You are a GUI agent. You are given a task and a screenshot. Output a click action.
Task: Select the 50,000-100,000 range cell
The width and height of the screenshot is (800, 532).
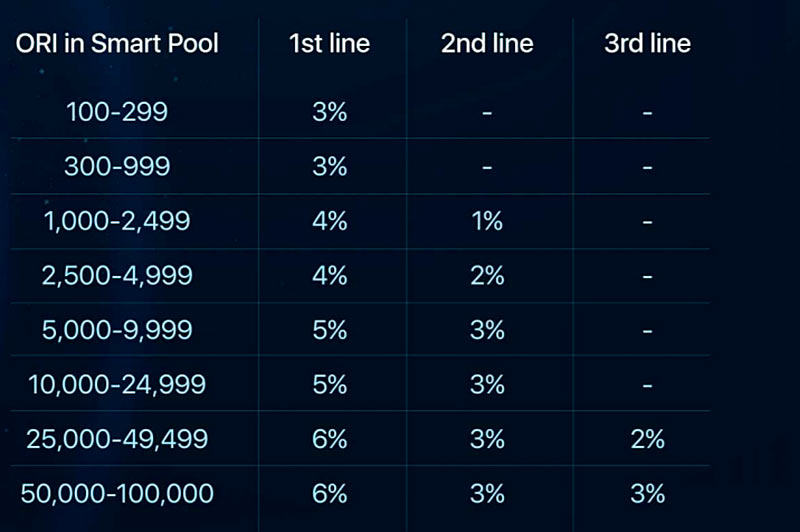coord(117,493)
